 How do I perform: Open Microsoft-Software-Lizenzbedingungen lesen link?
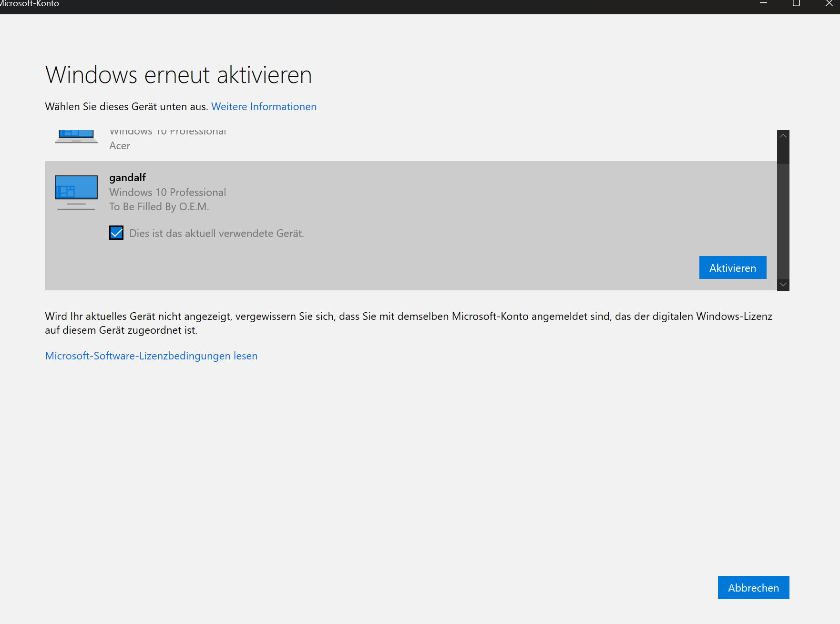pyautogui.click(x=151, y=356)
